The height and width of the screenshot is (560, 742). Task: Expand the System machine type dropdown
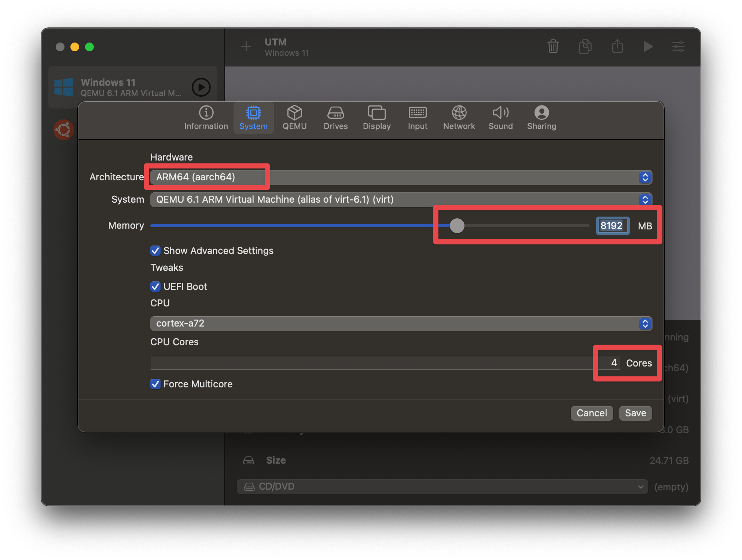point(645,199)
